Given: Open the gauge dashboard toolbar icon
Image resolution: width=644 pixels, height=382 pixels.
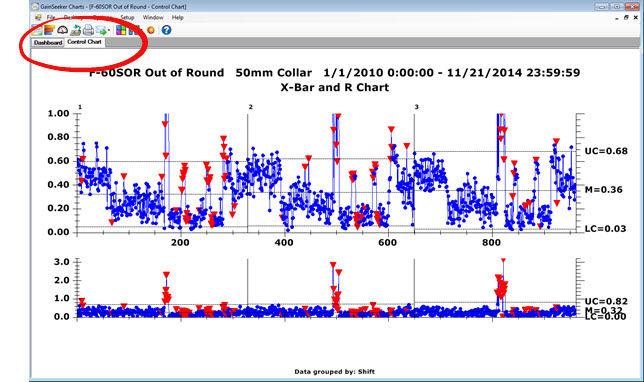Looking at the screenshot, I should coord(62,30).
